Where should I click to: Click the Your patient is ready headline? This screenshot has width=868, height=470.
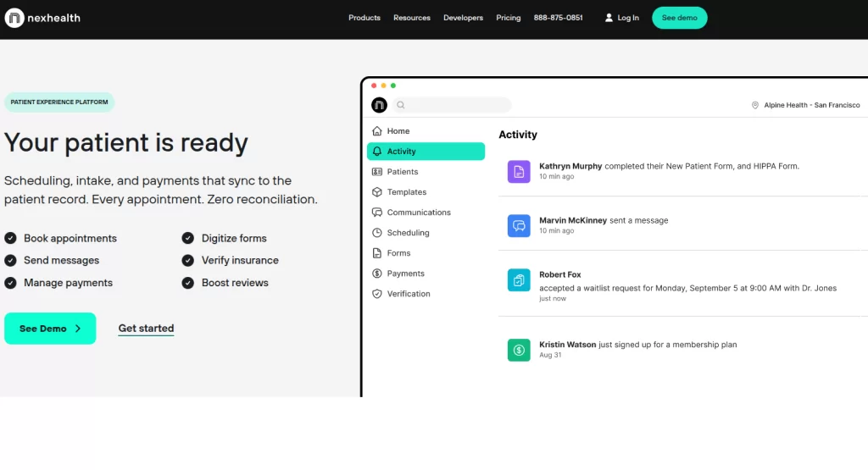pyautogui.click(x=126, y=142)
